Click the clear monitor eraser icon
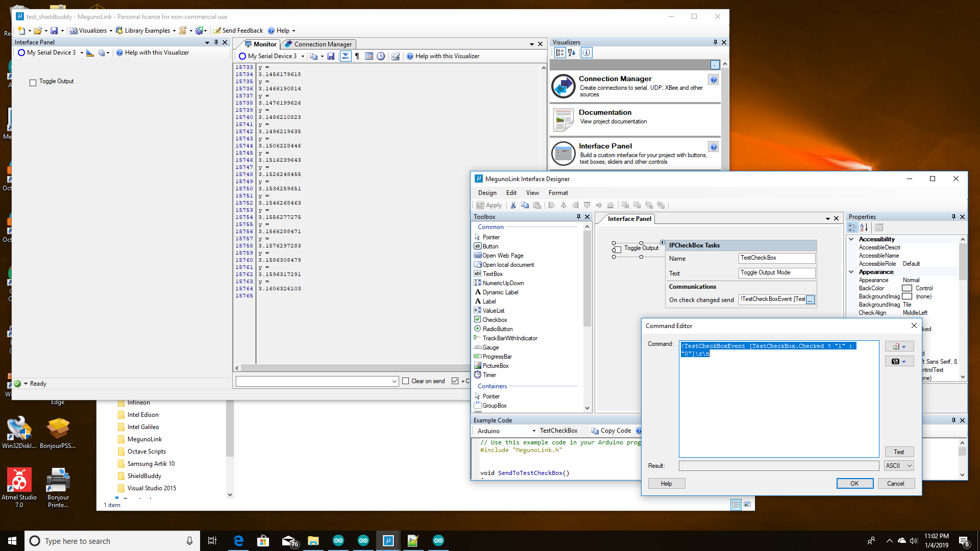Viewport: 980px width, 551px height. 395,56
